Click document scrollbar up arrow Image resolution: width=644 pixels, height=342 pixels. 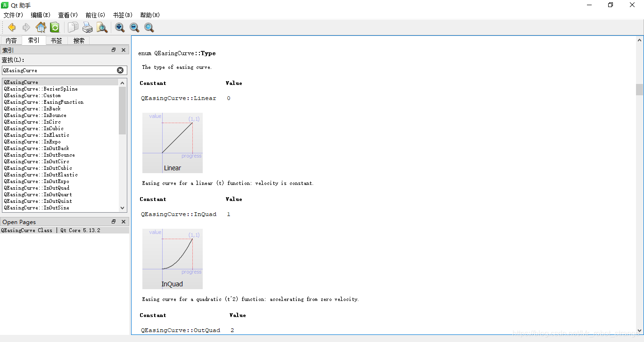pos(639,40)
